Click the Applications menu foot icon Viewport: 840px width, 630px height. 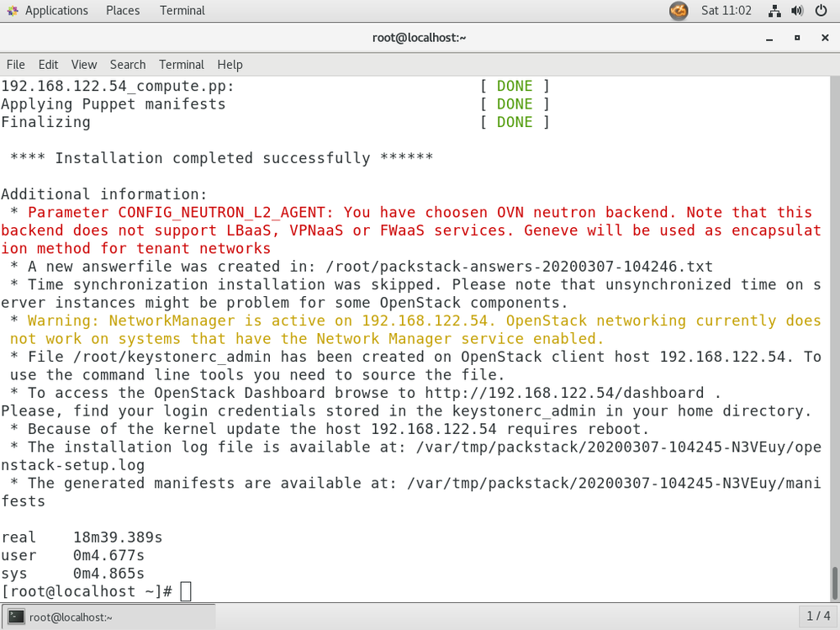click(x=12, y=11)
